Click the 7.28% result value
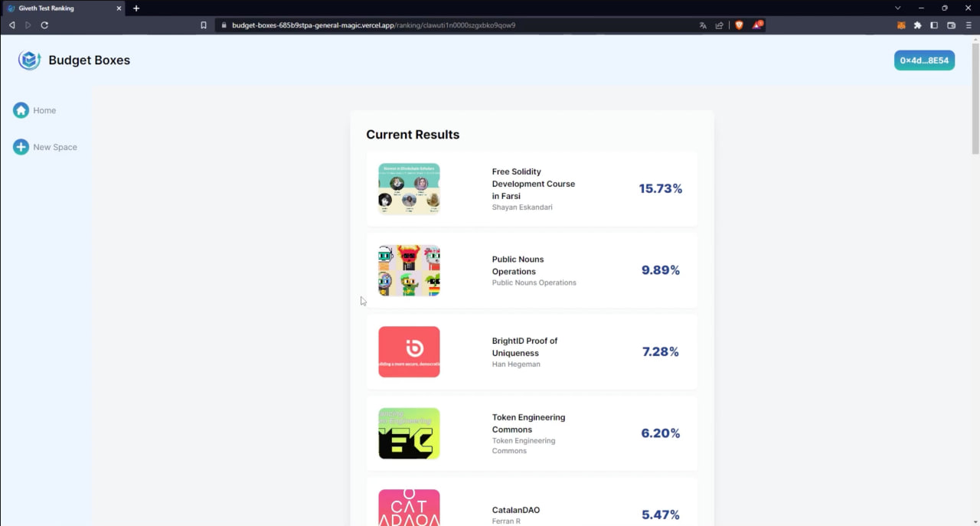Image resolution: width=980 pixels, height=526 pixels. pyautogui.click(x=661, y=351)
